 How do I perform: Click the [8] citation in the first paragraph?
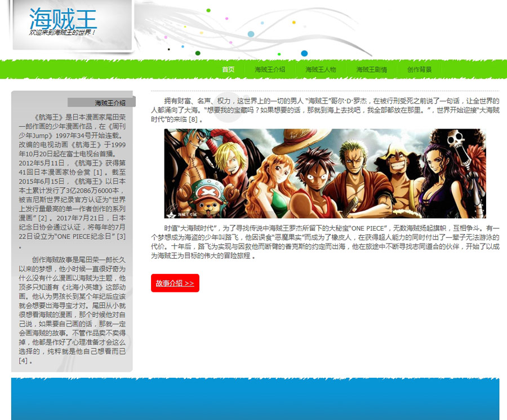click(x=193, y=120)
